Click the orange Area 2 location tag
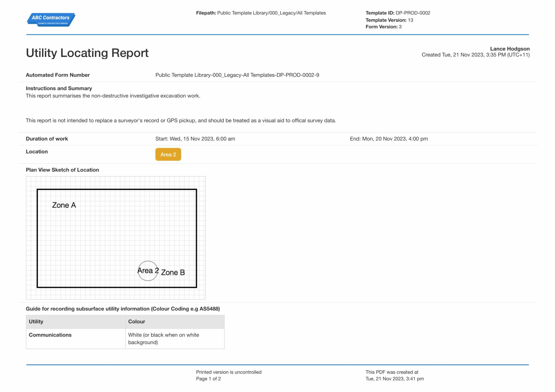The height and width of the screenshot is (392, 555). pos(168,154)
